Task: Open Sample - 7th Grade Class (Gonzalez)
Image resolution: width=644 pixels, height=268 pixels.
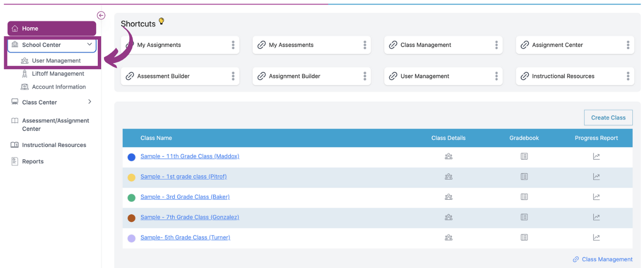Action: [x=190, y=217]
